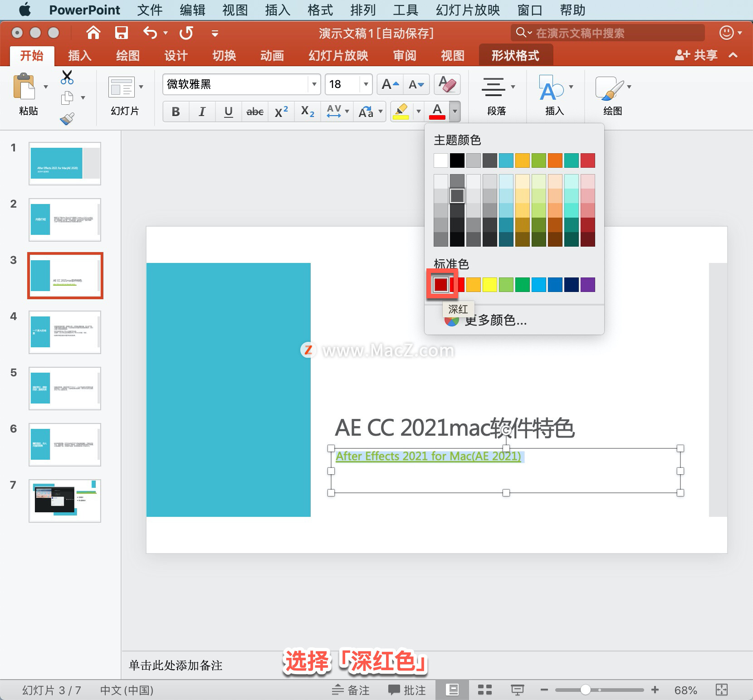
Task: Click the After Effects 2021 hyperlink text
Action: pyautogui.click(x=429, y=456)
